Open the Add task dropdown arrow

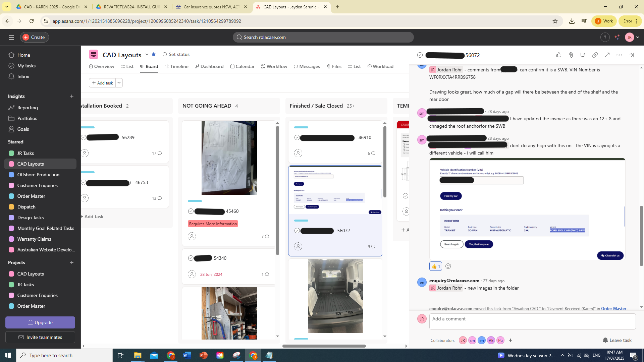pos(119,83)
